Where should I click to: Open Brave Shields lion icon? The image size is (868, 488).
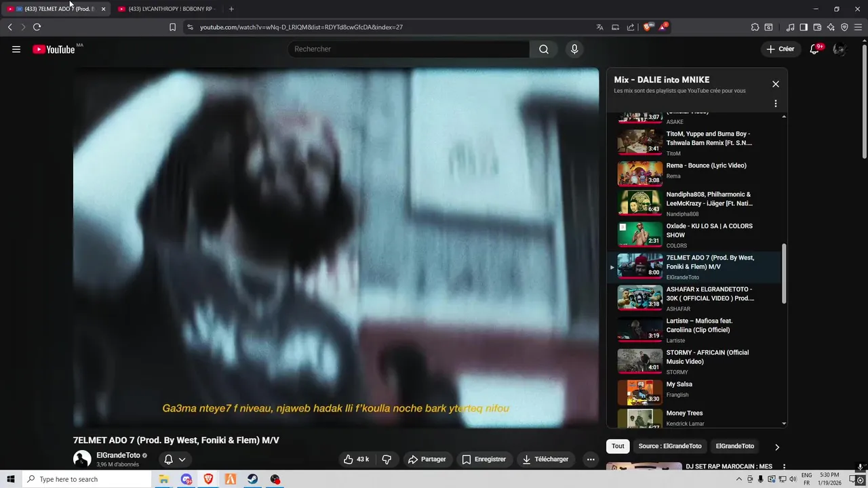pyautogui.click(x=648, y=27)
